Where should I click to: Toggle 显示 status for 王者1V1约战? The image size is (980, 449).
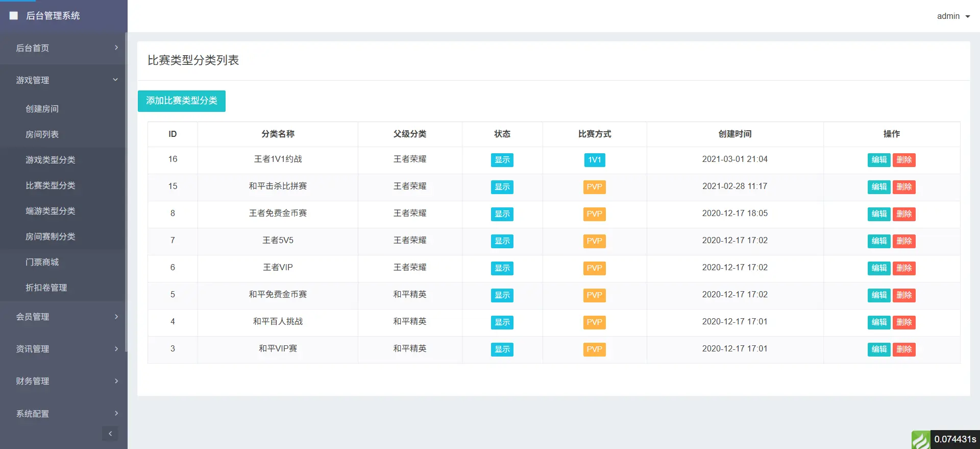(502, 160)
